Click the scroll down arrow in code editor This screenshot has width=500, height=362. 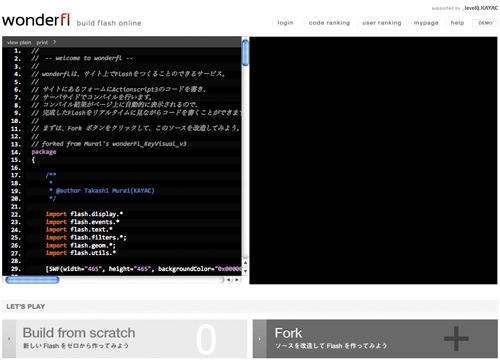click(245, 271)
